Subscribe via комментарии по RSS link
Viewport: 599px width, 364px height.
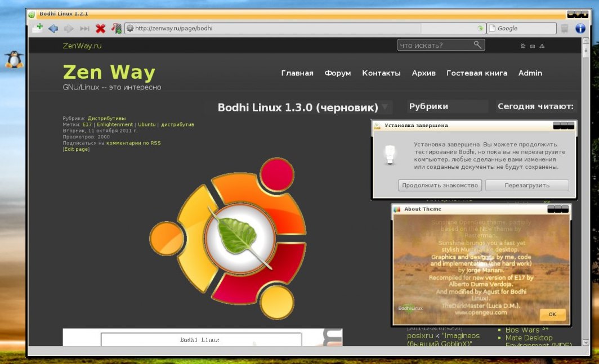point(133,143)
